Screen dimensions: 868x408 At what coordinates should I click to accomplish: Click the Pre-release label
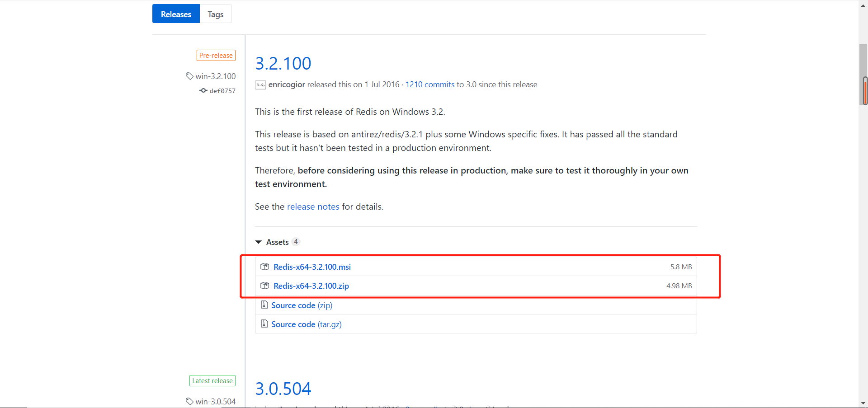(x=216, y=56)
